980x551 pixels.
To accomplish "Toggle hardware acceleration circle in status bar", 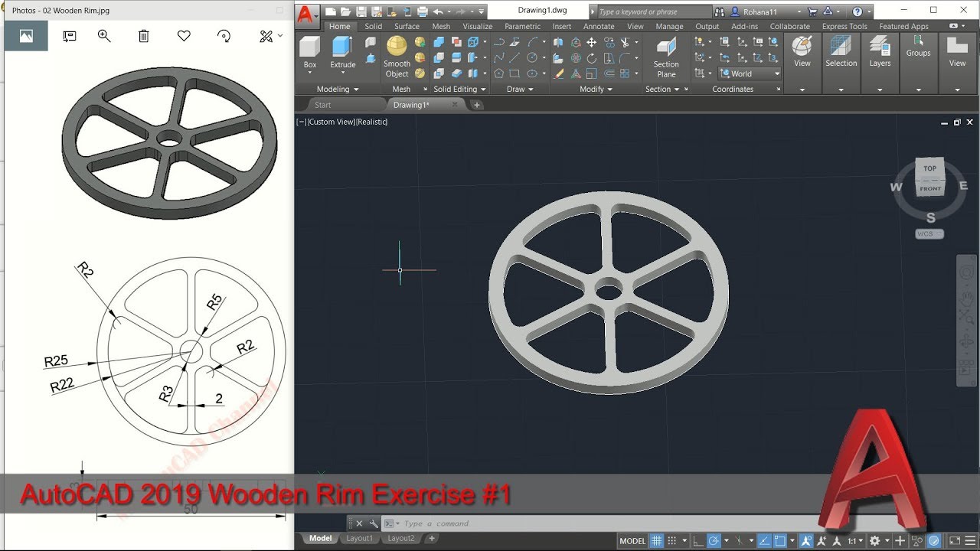I will pos(933,541).
